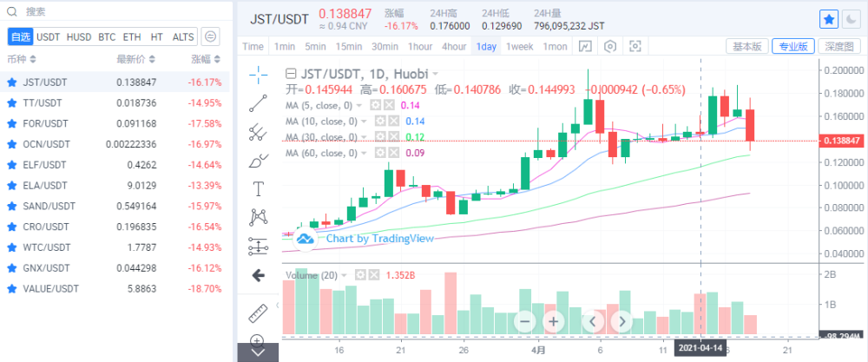Remove the MA 5 indicator
Viewport: 868px width, 362px height.
(x=389, y=105)
